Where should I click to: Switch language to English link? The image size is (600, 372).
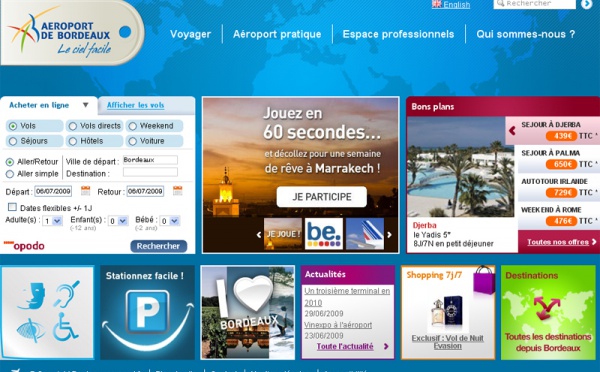click(x=457, y=5)
